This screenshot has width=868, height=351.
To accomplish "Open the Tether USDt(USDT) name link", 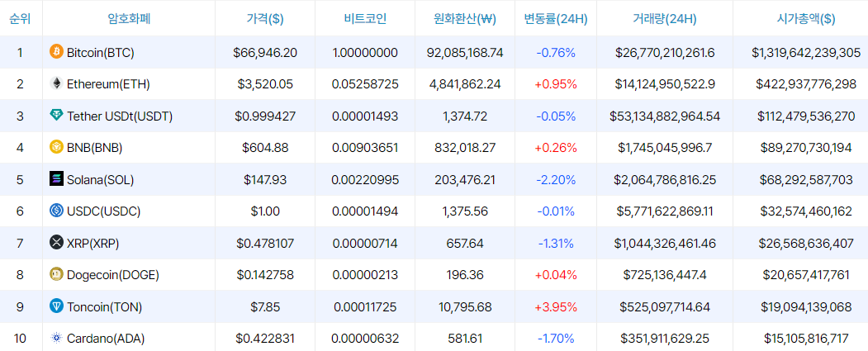I will (120, 116).
